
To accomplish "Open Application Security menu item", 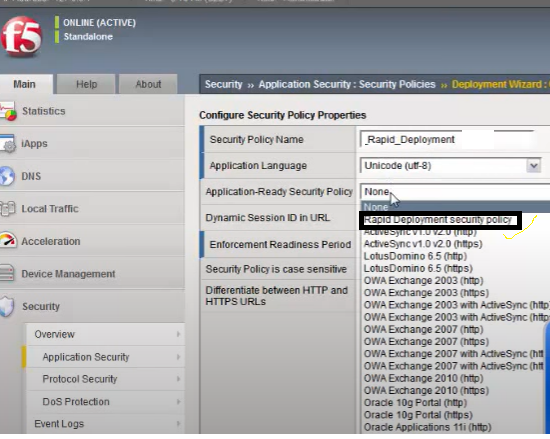I will pos(86,357).
